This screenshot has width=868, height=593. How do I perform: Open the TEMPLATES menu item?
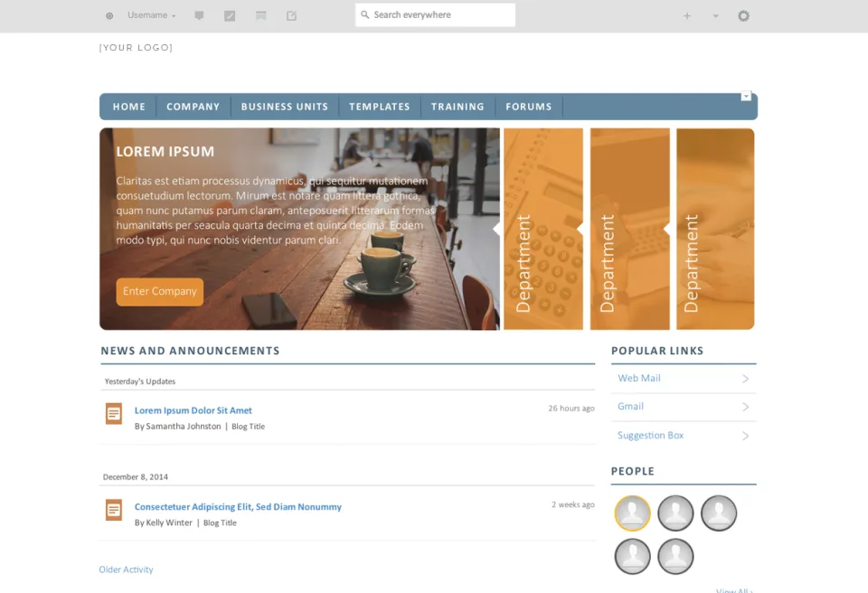tap(380, 107)
